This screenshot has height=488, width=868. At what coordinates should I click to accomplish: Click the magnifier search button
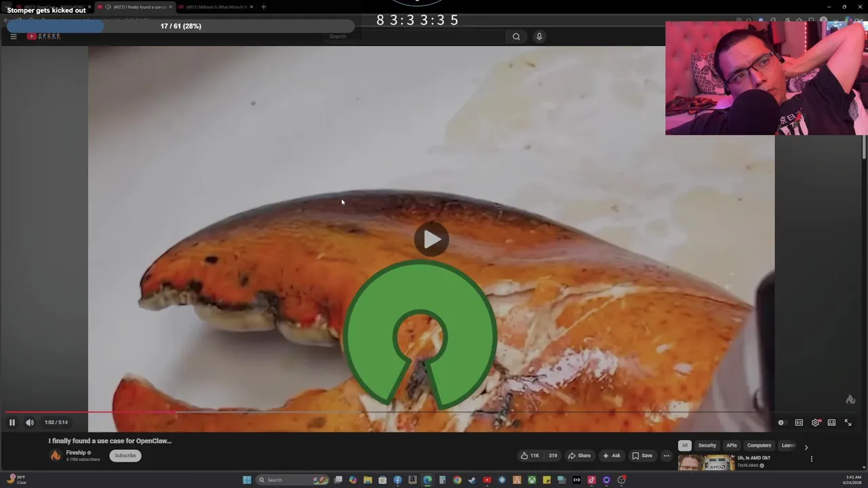click(516, 37)
